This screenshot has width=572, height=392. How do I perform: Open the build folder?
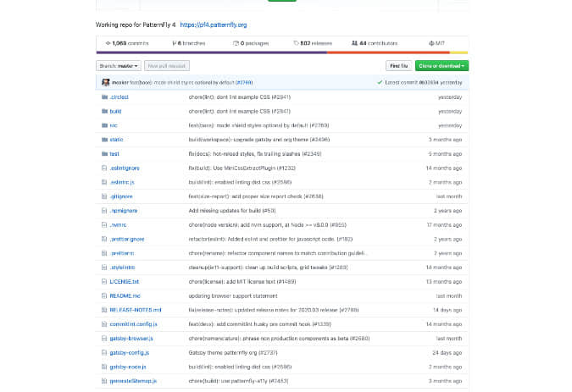click(x=116, y=111)
